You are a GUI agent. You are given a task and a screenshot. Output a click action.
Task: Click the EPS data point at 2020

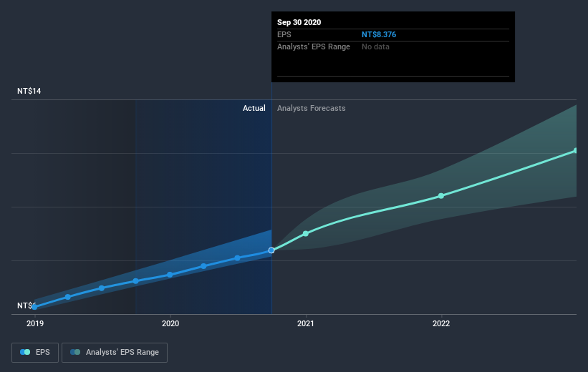(x=170, y=275)
